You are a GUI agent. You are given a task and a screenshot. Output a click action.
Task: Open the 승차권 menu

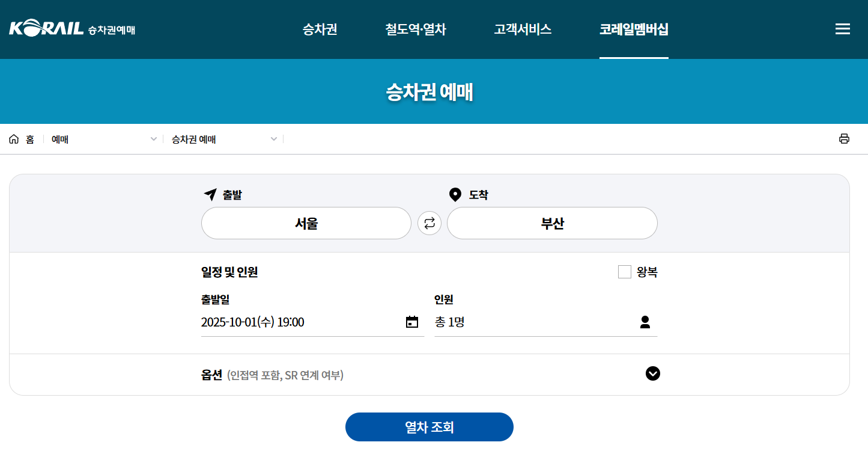tap(320, 29)
